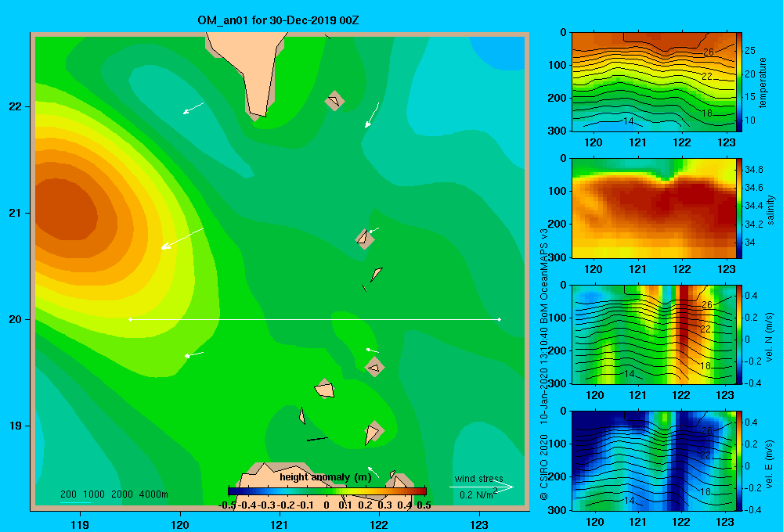This screenshot has height=532, width=783.
Task: Click the vertical '© CSIRO 2020' credit text
Action: [544, 467]
